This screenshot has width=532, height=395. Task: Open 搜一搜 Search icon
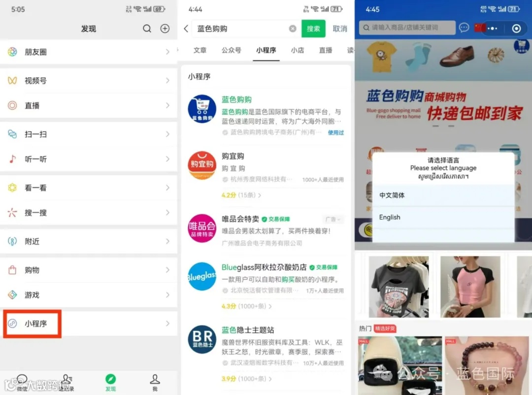tap(12, 213)
